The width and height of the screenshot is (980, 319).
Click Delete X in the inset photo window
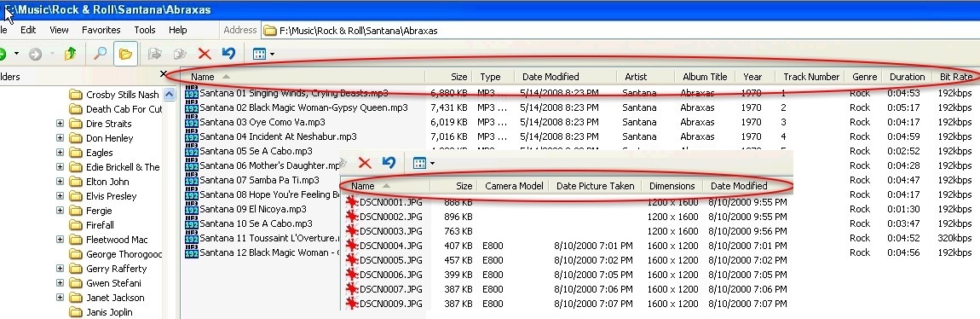[x=365, y=163]
